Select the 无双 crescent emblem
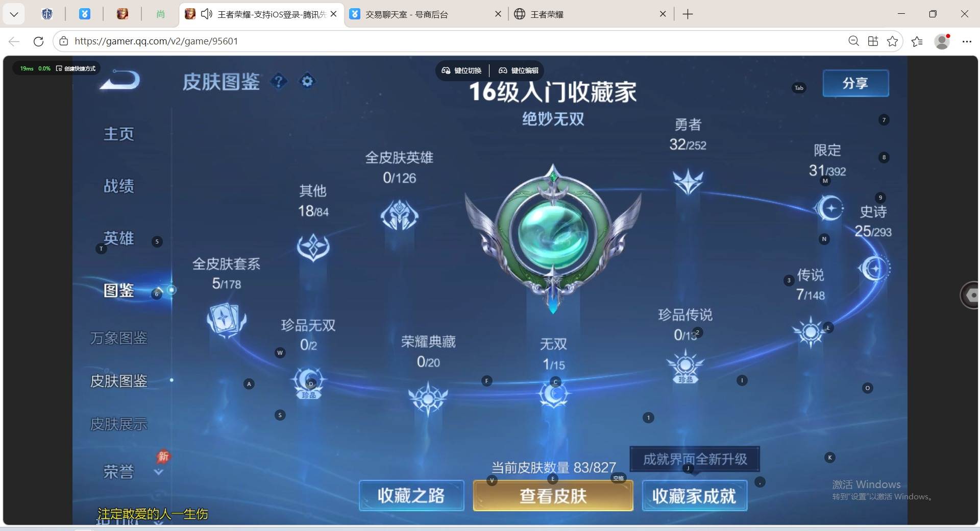980x531 pixels. (x=553, y=394)
